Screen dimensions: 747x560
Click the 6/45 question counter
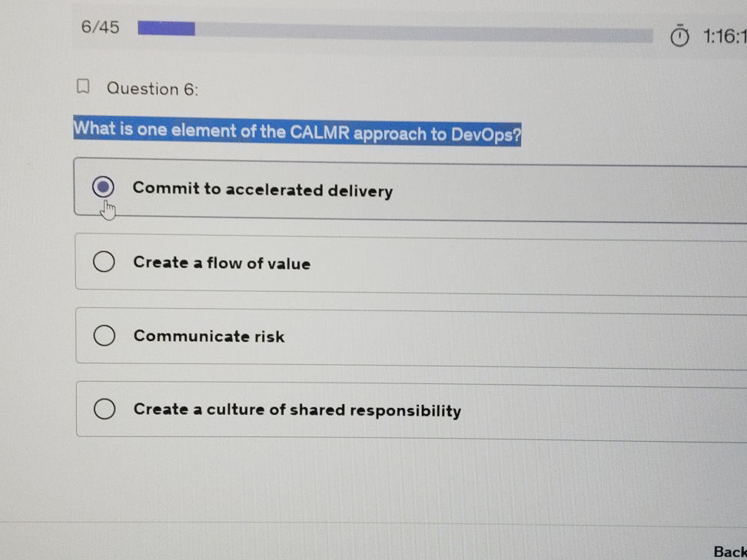pos(100,28)
